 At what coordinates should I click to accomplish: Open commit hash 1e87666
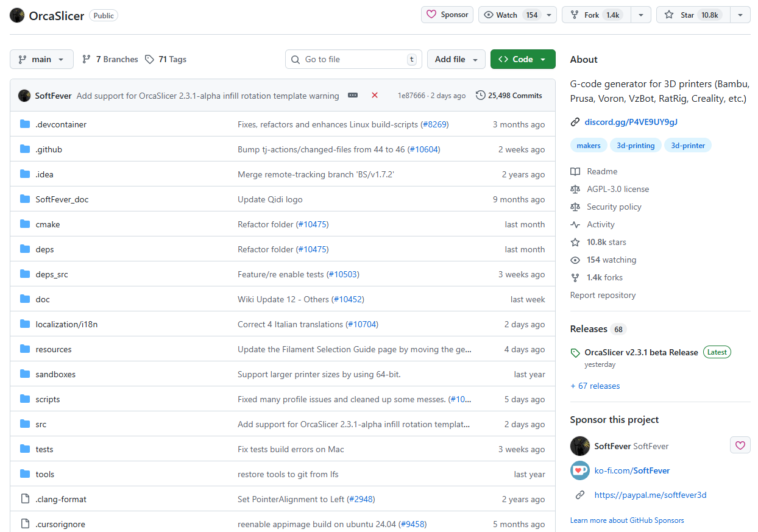411,96
